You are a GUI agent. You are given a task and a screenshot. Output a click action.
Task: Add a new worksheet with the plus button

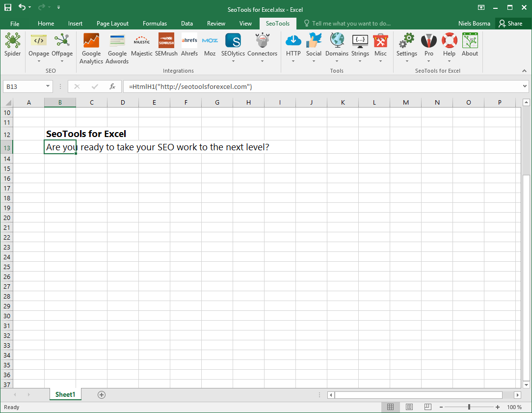[101, 394]
